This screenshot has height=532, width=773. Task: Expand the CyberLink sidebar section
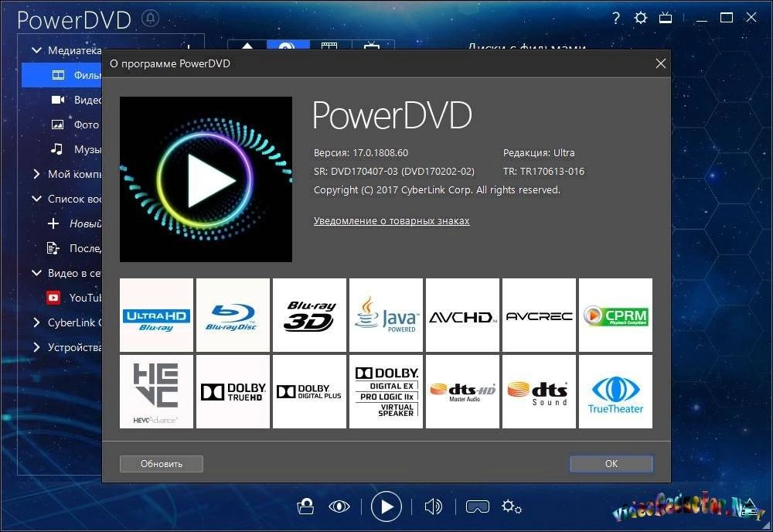click(36, 322)
